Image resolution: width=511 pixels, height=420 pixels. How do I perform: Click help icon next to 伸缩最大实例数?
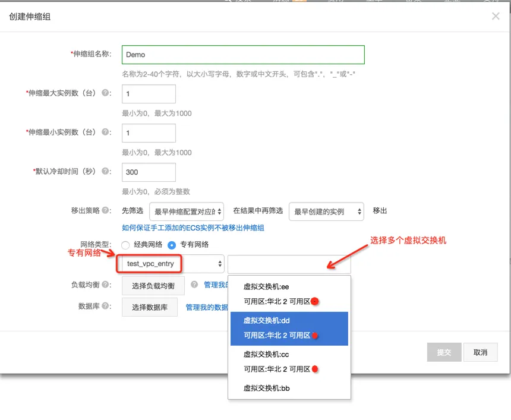pyautogui.click(x=106, y=93)
